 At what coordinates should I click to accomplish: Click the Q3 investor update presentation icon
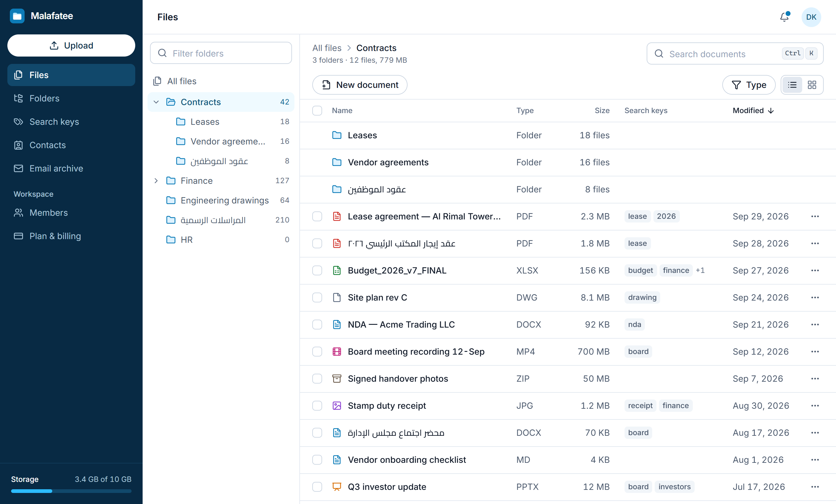coord(337,487)
